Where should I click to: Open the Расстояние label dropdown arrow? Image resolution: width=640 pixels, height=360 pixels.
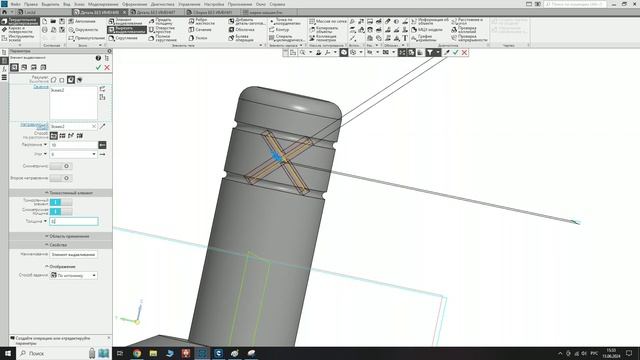click(x=45, y=144)
